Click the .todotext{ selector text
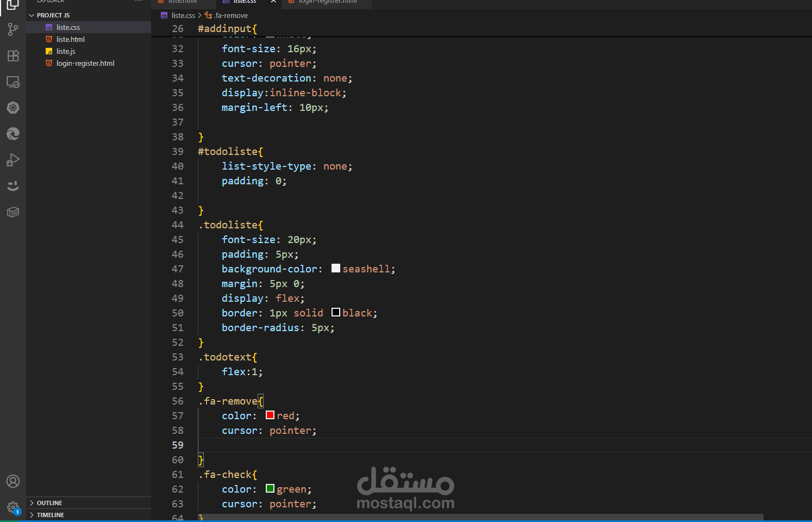This screenshot has height=522, width=812. (x=228, y=357)
